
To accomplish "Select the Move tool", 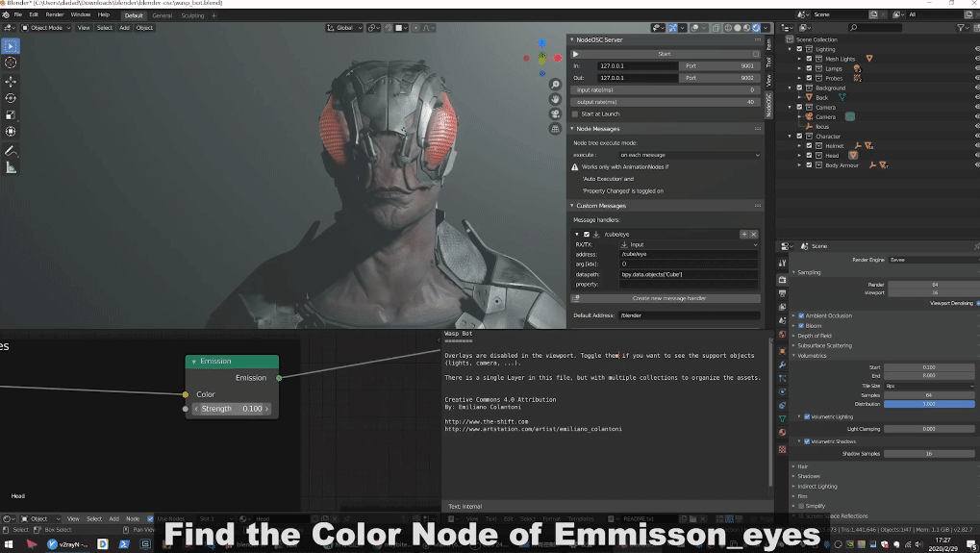I will pos(11,82).
